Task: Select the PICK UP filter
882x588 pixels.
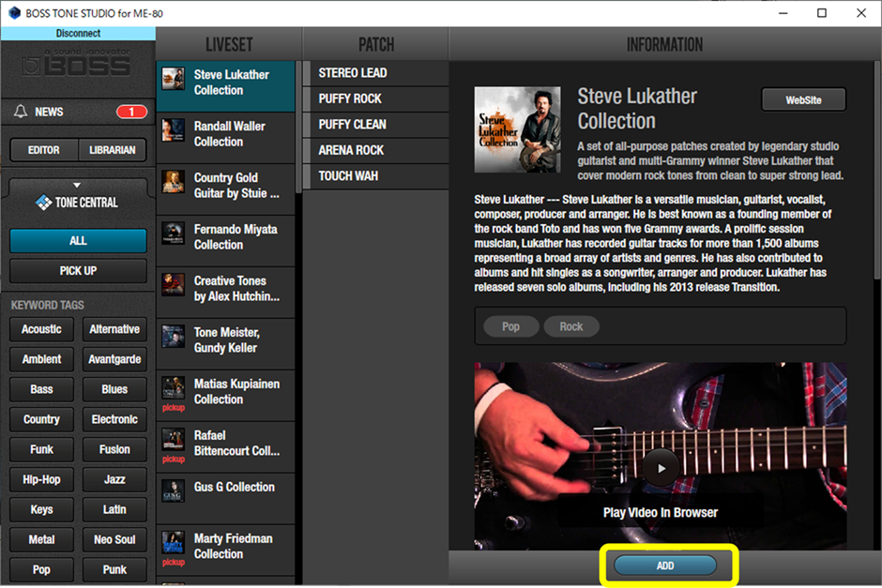Action: pos(78,271)
